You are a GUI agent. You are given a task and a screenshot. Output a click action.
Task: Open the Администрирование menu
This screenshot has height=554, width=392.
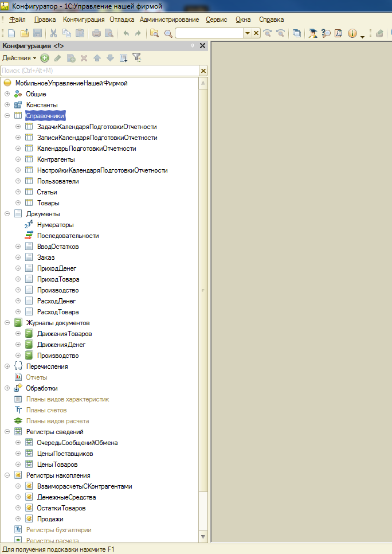pyautogui.click(x=169, y=19)
